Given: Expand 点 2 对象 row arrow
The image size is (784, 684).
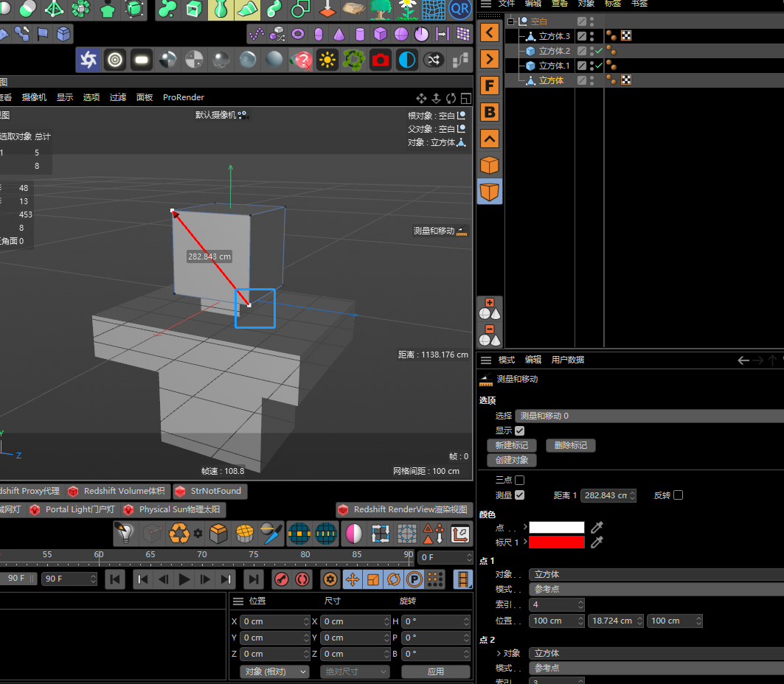Looking at the screenshot, I should (x=499, y=653).
